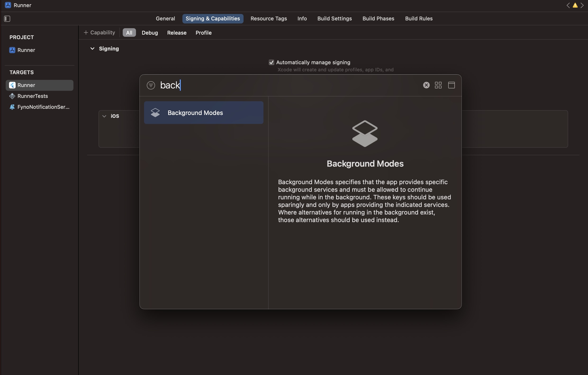
Task: Open the Build Settings tab
Action: point(334,18)
